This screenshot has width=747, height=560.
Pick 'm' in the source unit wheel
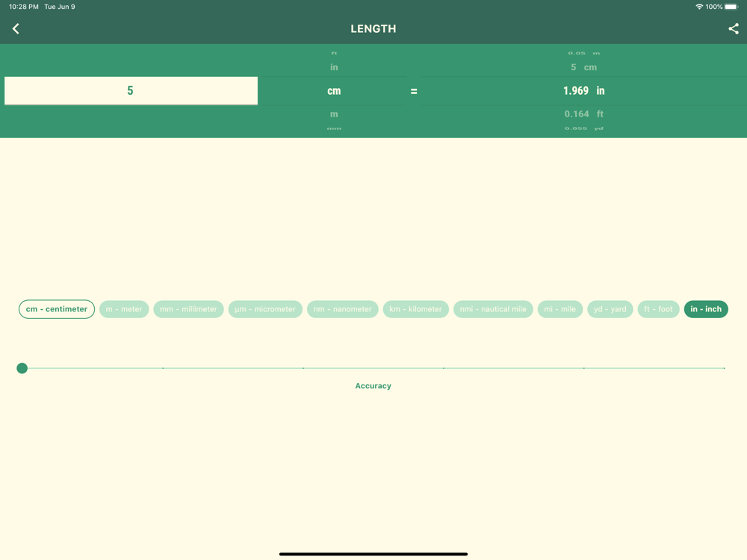point(334,114)
